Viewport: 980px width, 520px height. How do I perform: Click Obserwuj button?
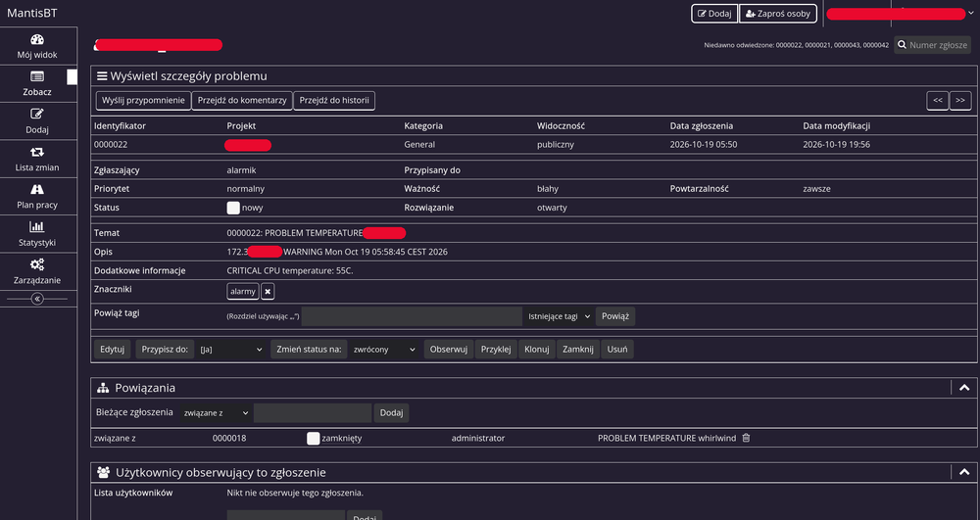[x=449, y=350]
